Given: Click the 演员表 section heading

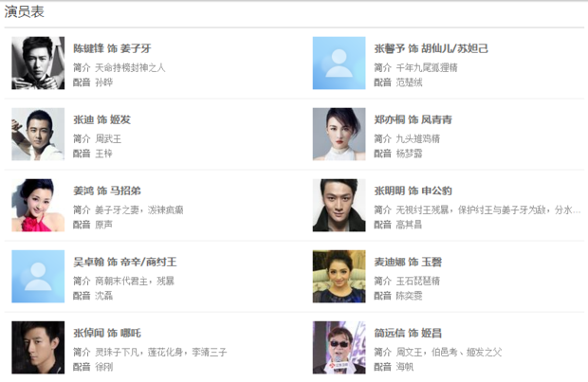Looking at the screenshot, I should (x=25, y=11).
